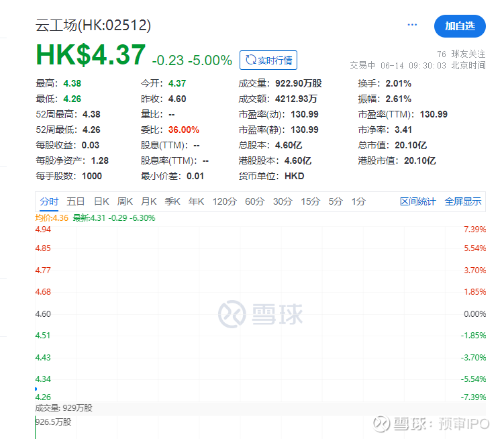Viewport: 504px width, 439px height.
Task: Click the 最小价差 value 0.01
Action: click(x=195, y=177)
